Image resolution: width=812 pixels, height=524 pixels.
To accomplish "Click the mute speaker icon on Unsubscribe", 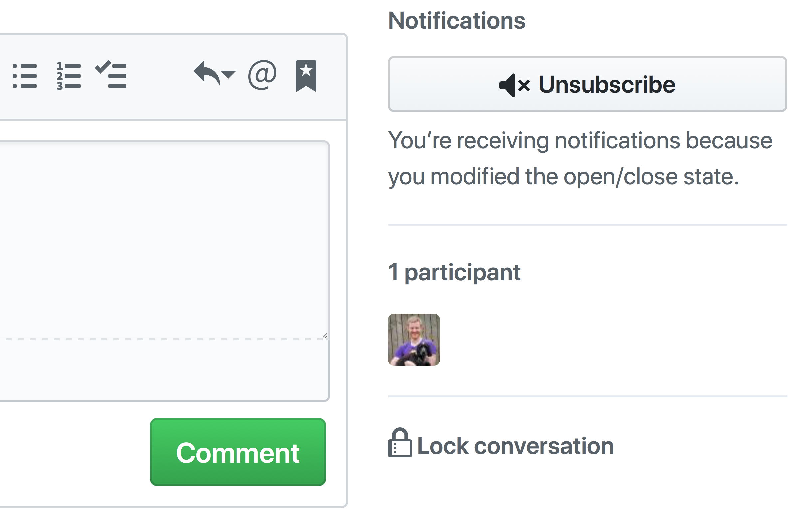I will 513,85.
